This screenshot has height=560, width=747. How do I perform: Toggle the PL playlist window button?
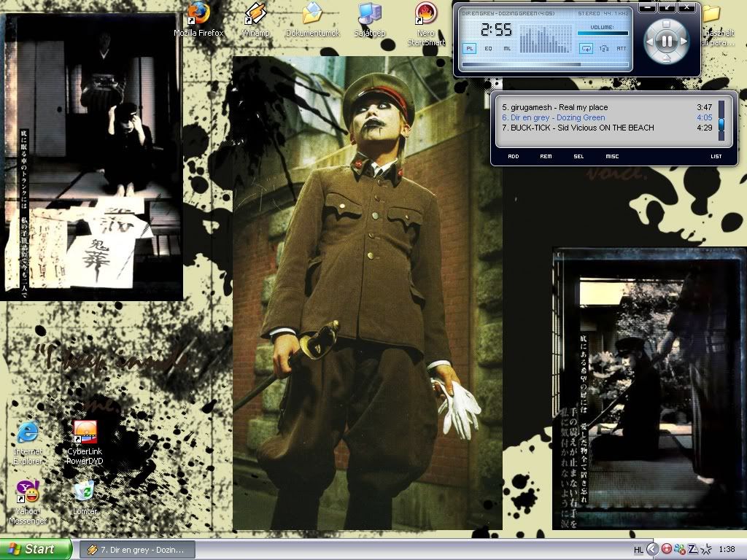[469, 48]
